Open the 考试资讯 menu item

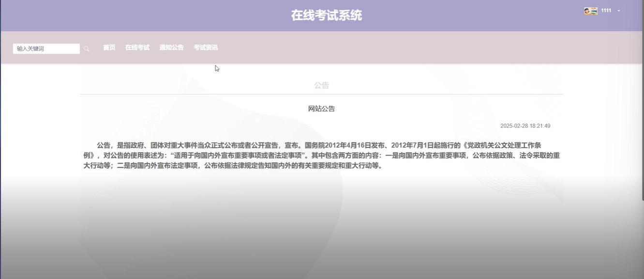[x=206, y=47]
